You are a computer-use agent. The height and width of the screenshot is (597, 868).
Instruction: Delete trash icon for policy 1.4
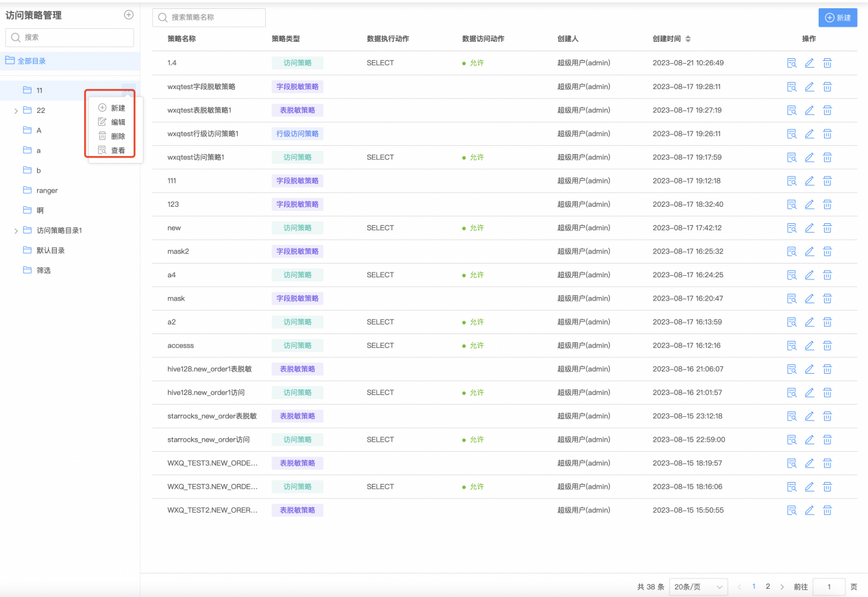pos(827,63)
